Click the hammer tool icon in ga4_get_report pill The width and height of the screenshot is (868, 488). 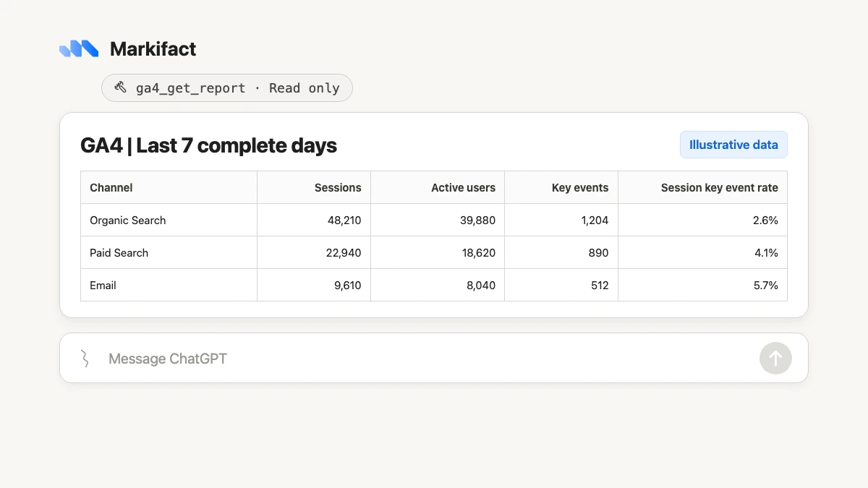pos(121,87)
